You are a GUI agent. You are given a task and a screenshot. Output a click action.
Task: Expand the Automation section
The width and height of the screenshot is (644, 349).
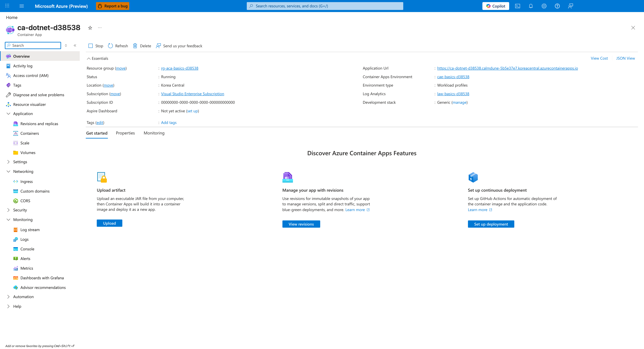coord(8,297)
